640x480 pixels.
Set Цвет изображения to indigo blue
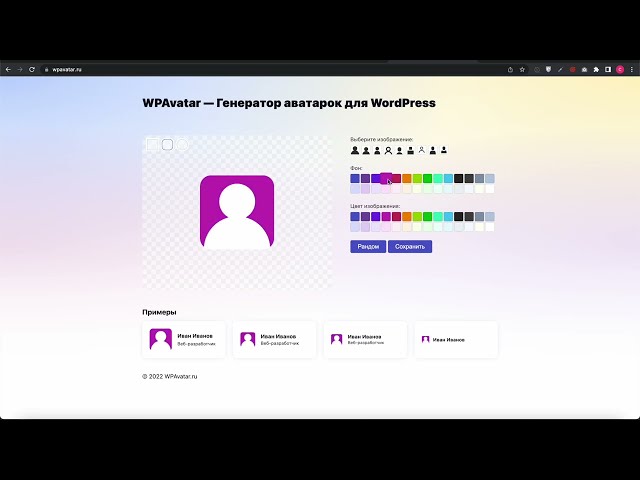tap(355, 216)
